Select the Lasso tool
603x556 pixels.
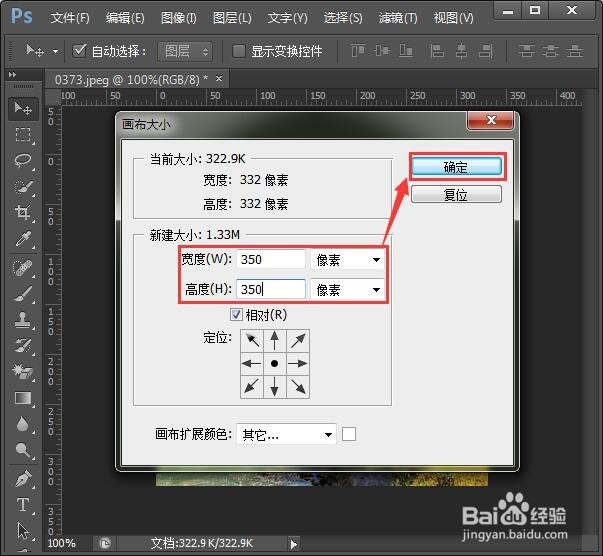(x=23, y=160)
